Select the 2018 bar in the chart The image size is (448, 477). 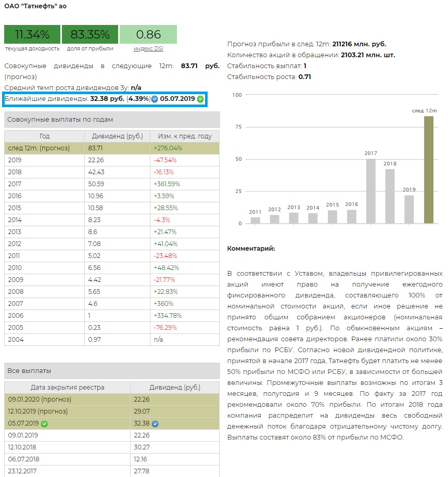pyautogui.click(x=390, y=196)
